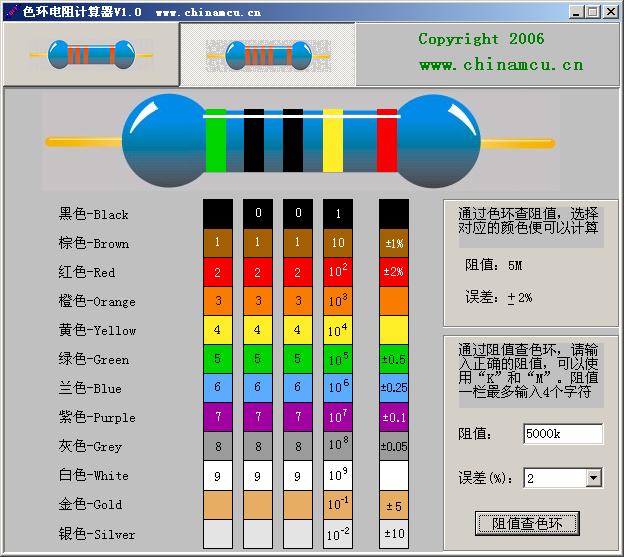The height and width of the screenshot is (557, 624).
Task: Set tolerance to brown ±1% swatch
Action: pyautogui.click(x=394, y=242)
